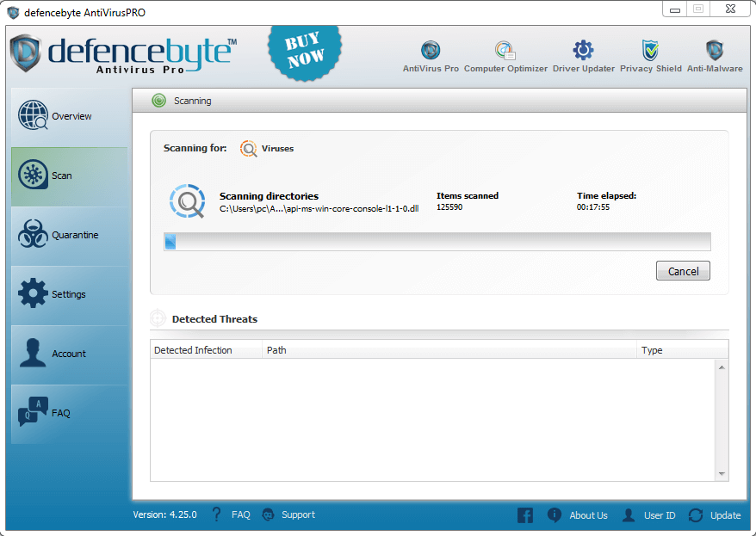Open the Support link in footer
This screenshot has height=536, width=756.
(298, 514)
